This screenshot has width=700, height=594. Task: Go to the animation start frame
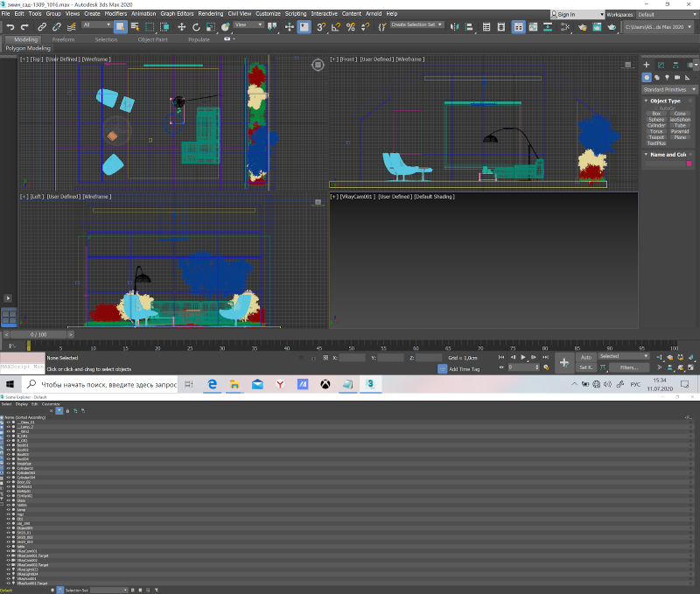pyautogui.click(x=501, y=357)
